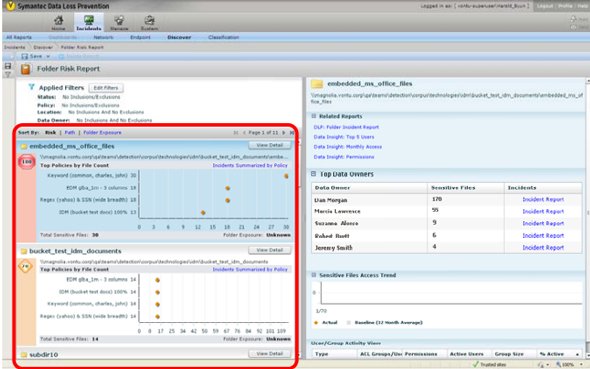Sort folders by Risk
Screen dimensions: 590x369
click(x=50, y=133)
